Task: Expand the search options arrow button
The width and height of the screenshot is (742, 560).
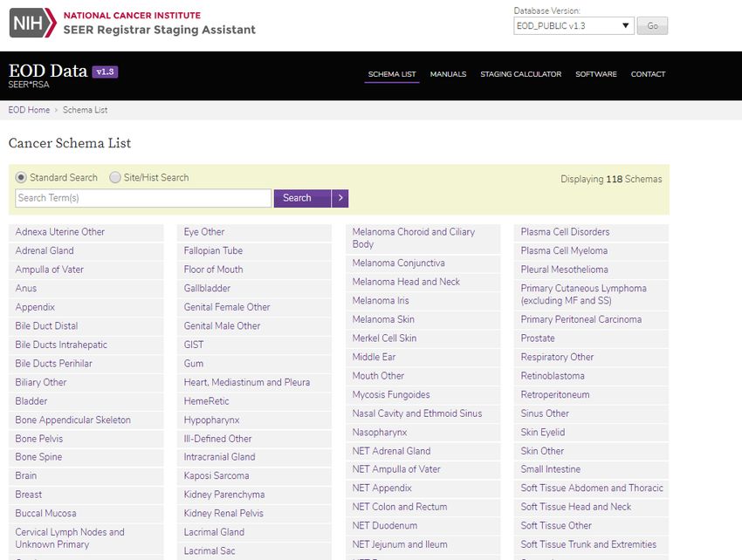Action: coord(340,198)
